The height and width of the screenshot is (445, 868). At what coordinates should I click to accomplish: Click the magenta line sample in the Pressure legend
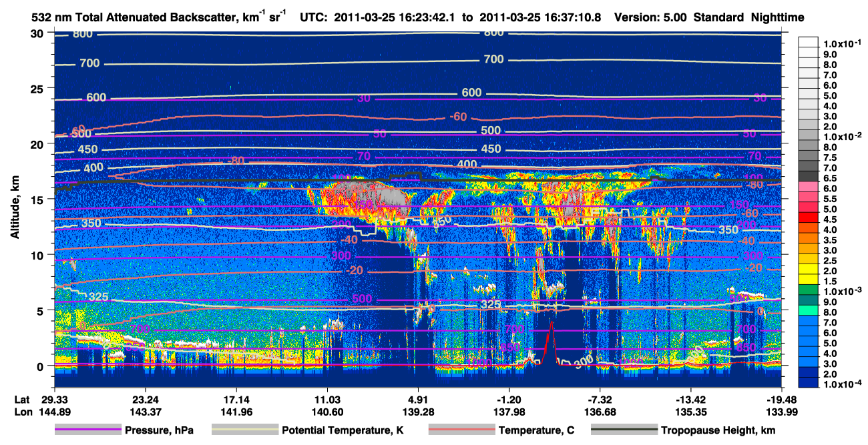tap(88, 430)
